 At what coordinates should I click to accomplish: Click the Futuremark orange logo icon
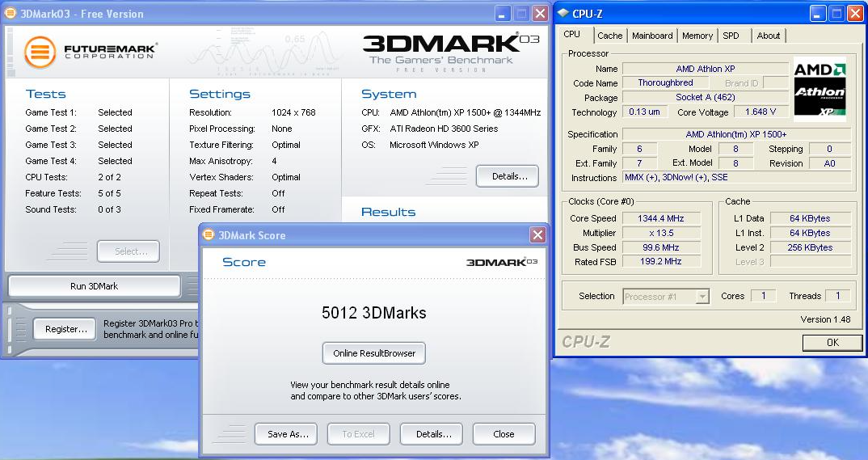[x=40, y=52]
